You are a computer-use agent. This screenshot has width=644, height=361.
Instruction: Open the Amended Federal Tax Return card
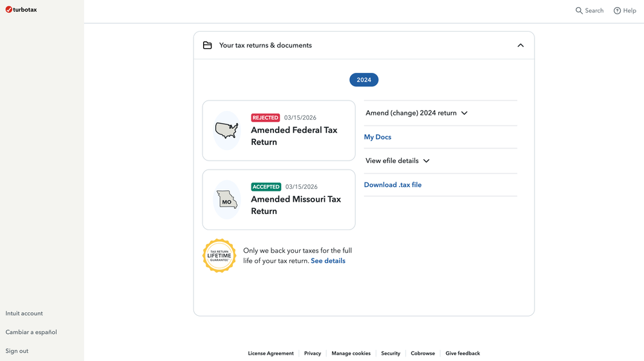(294, 136)
